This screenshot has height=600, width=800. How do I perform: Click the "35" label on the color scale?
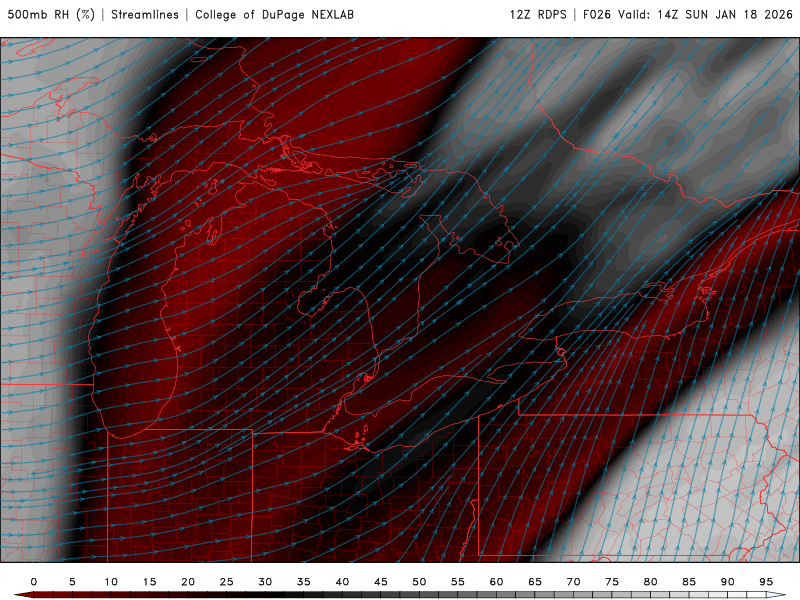pos(304,582)
